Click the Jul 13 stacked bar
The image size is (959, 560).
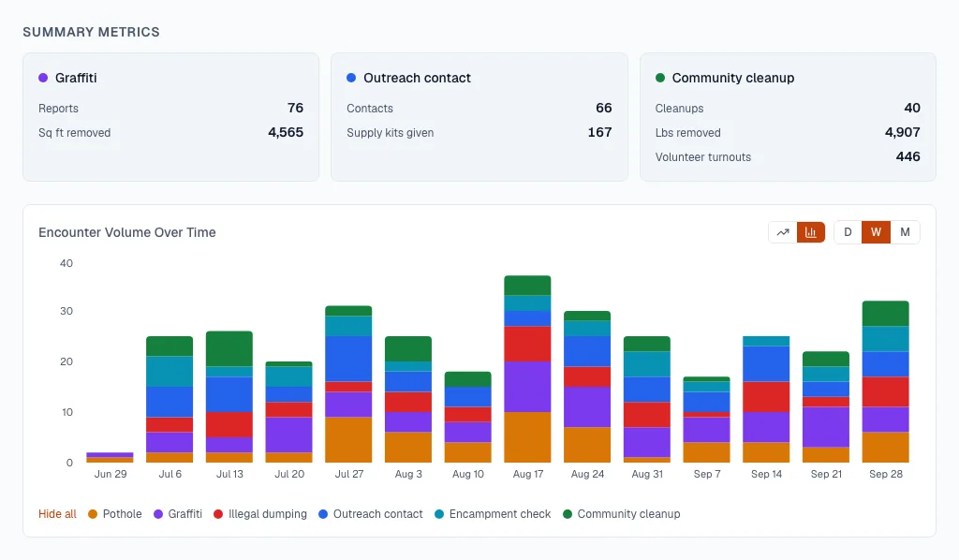pyautogui.click(x=229, y=397)
